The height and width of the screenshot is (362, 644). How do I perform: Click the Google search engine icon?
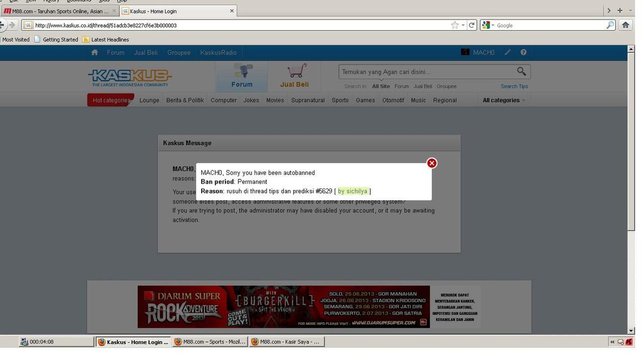(486, 25)
